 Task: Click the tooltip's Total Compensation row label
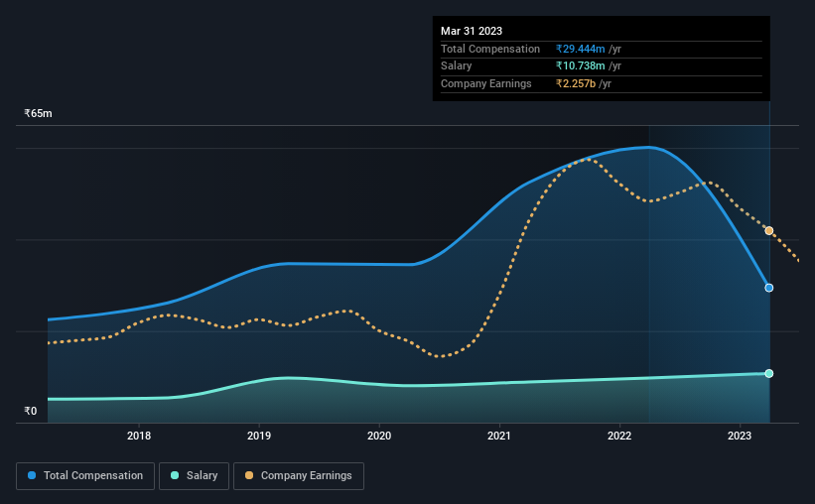pyautogui.click(x=490, y=49)
